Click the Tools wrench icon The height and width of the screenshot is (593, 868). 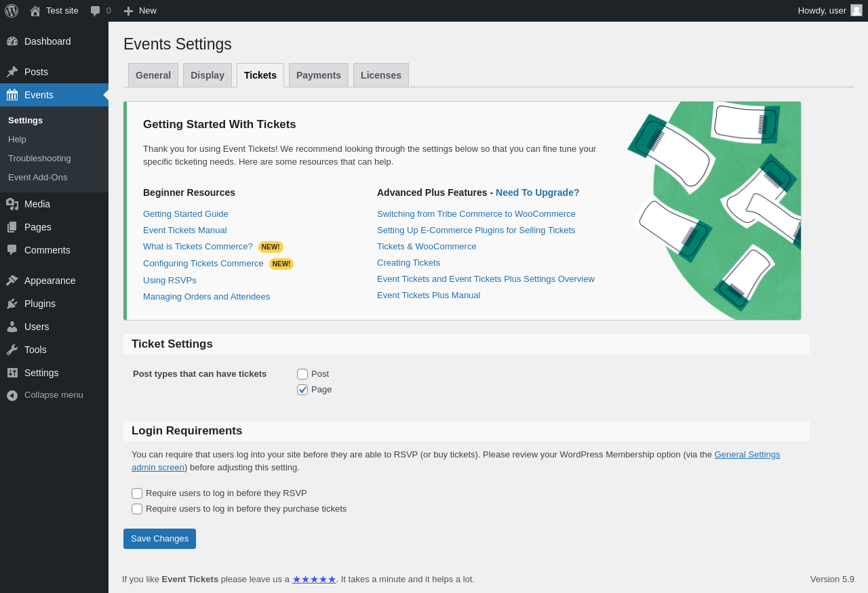click(12, 350)
